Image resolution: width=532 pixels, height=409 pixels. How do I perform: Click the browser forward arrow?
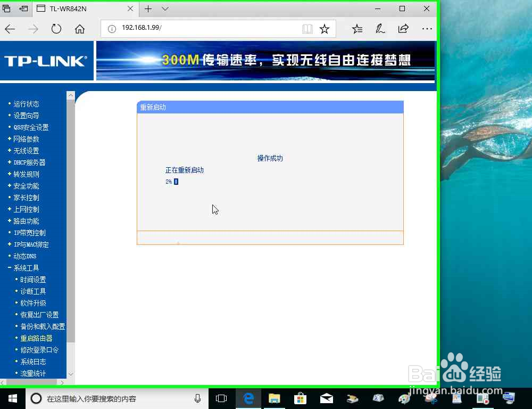click(33, 29)
